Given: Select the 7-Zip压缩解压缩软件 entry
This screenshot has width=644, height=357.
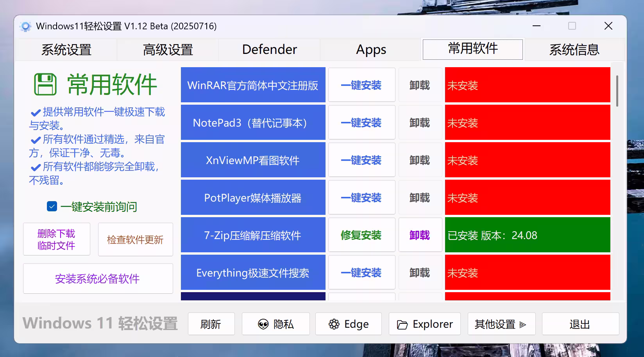Looking at the screenshot, I should click(x=253, y=235).
